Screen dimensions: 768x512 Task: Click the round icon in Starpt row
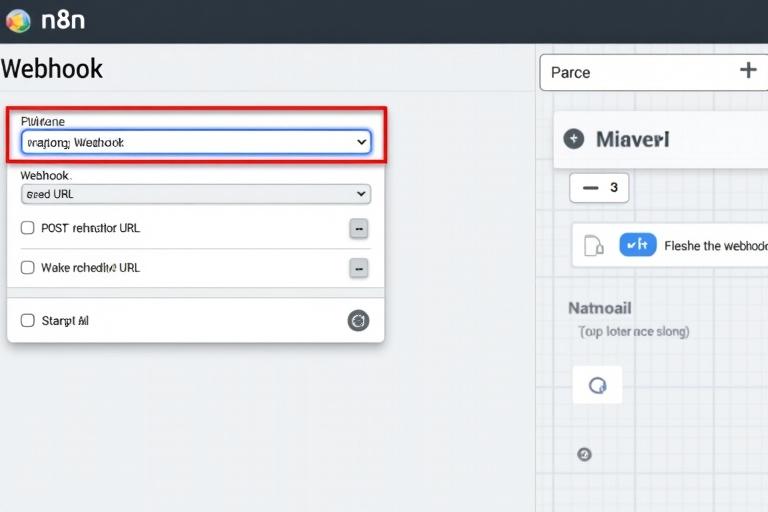click(358, 321)
